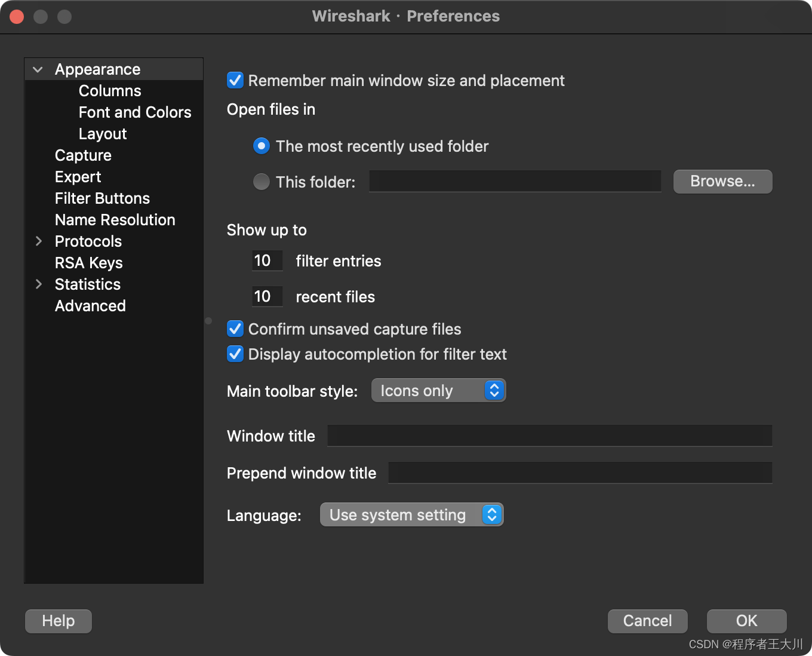Open the Main toolbar style dropdown
Viewport: 812px width, 656px height.
tap(438, 391)
